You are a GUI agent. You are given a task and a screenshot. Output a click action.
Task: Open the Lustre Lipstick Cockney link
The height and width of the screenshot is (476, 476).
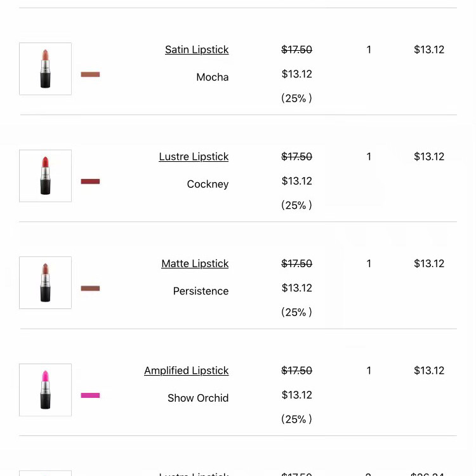pos(194,157)
